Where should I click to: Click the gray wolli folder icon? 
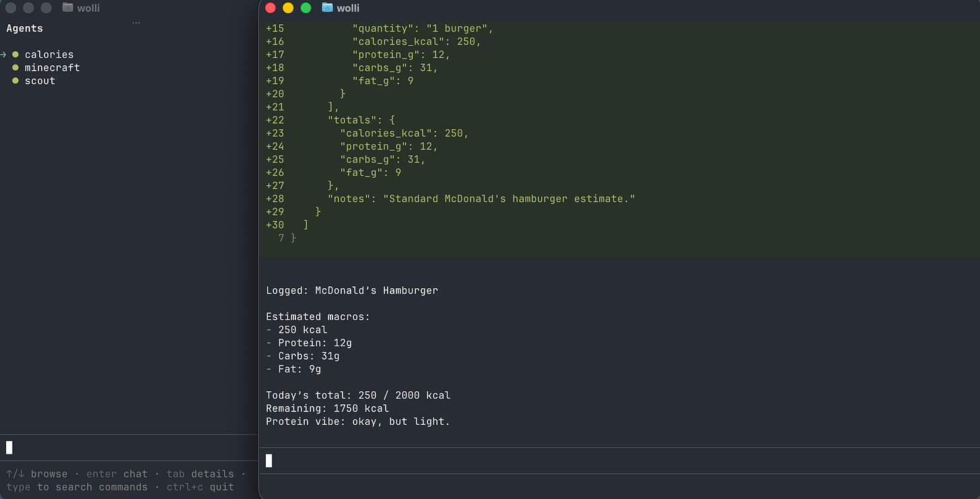(x=67, y=8)
